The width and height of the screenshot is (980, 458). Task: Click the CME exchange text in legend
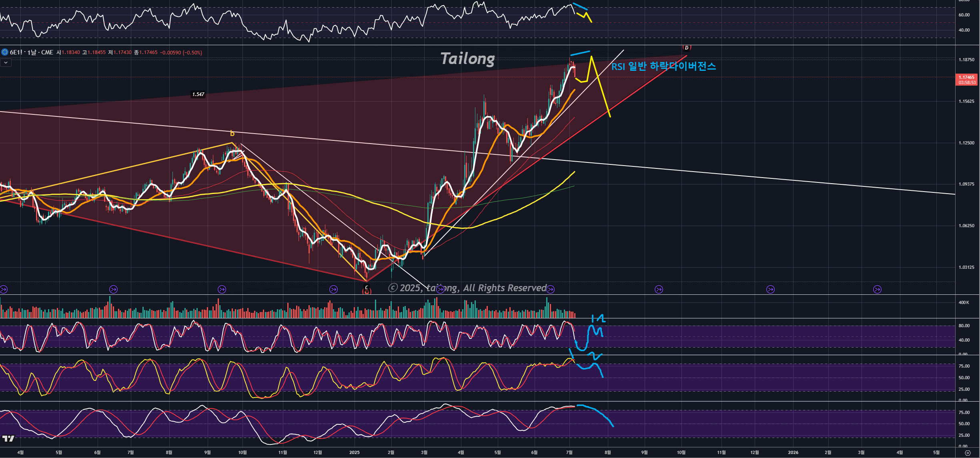click(x=47, y=52)
